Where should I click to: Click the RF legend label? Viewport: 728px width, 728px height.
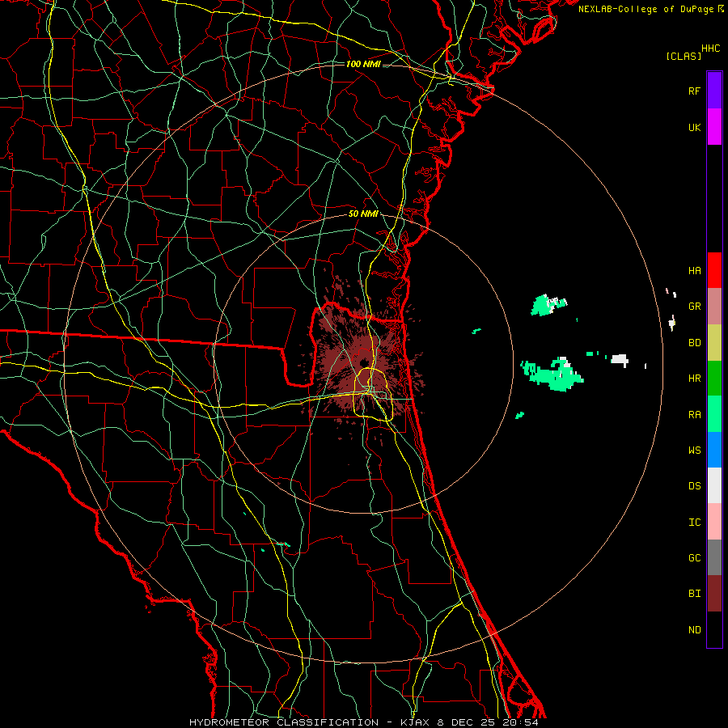(694, 91)
